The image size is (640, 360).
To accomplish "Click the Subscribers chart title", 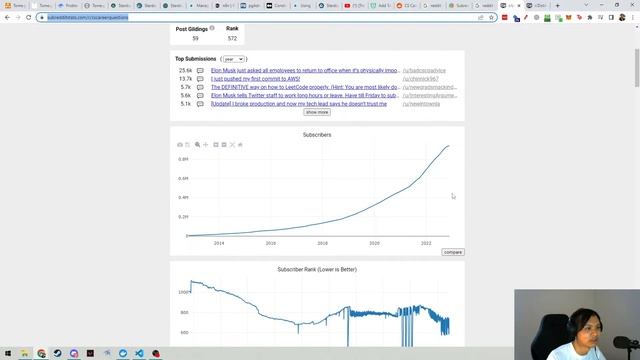I will point(317,135).
